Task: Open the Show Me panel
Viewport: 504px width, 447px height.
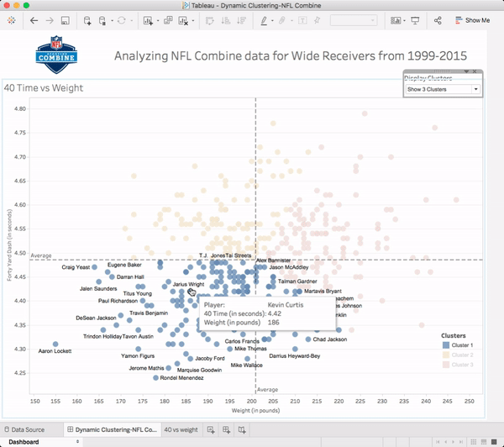Action: (472, 20)
